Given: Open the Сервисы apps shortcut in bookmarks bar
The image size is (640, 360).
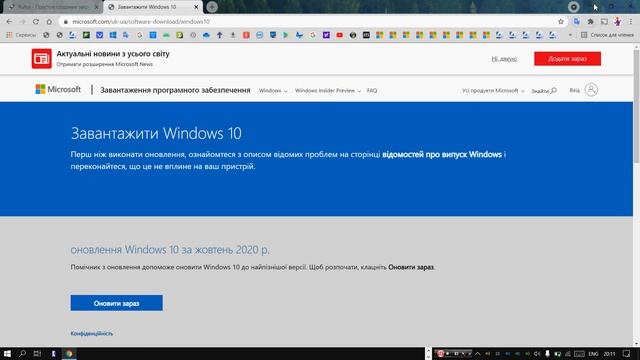Looking at the screenshot, I should 21,35.
